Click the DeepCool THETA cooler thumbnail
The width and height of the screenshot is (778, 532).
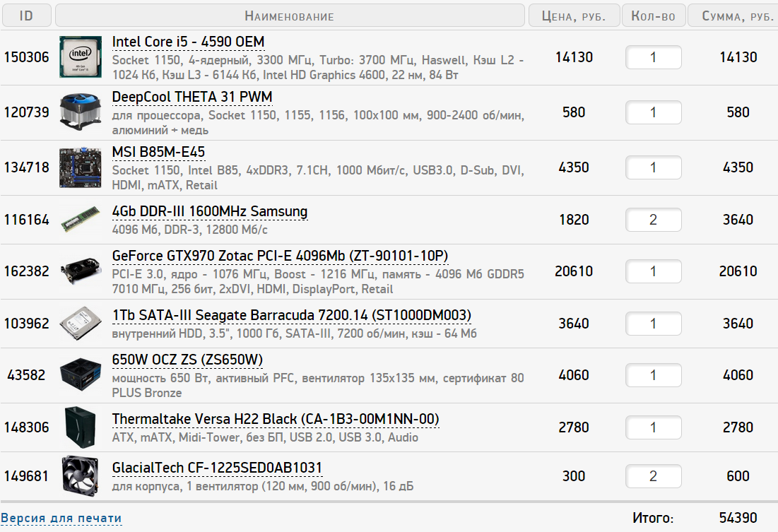pos(81,112)
